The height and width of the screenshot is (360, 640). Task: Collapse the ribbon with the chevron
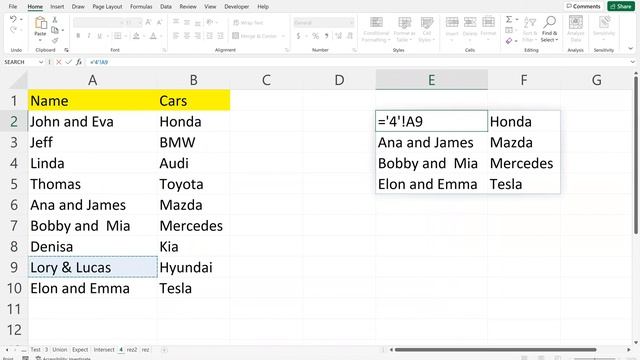pyautogui.click(x=631, y=49)
